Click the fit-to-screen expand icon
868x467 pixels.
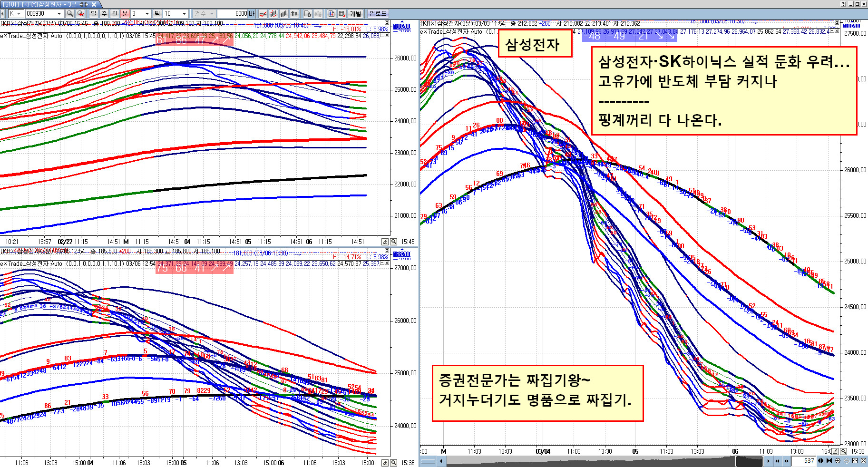click(x=855, y=461)
